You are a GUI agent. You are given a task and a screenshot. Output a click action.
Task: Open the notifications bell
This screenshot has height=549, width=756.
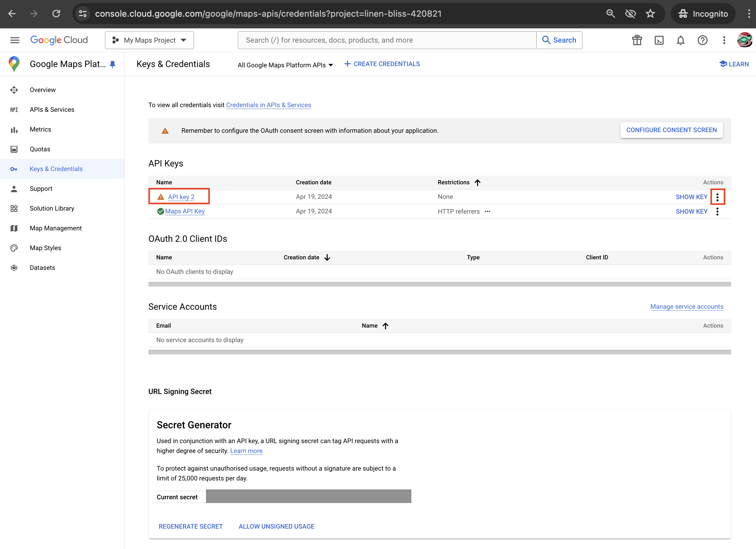click(x=681, y=40)
